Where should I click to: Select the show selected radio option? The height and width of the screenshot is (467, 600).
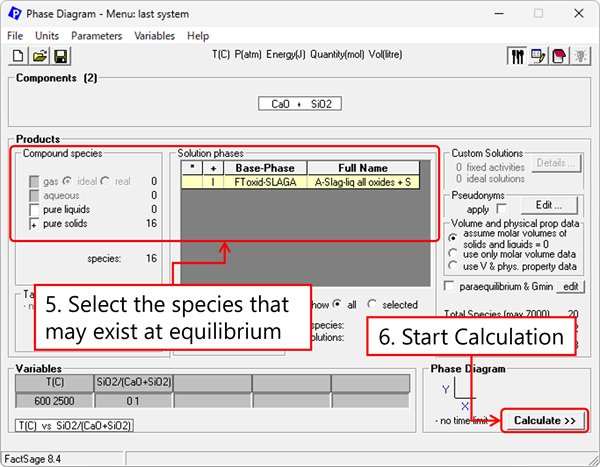[372, 304]
